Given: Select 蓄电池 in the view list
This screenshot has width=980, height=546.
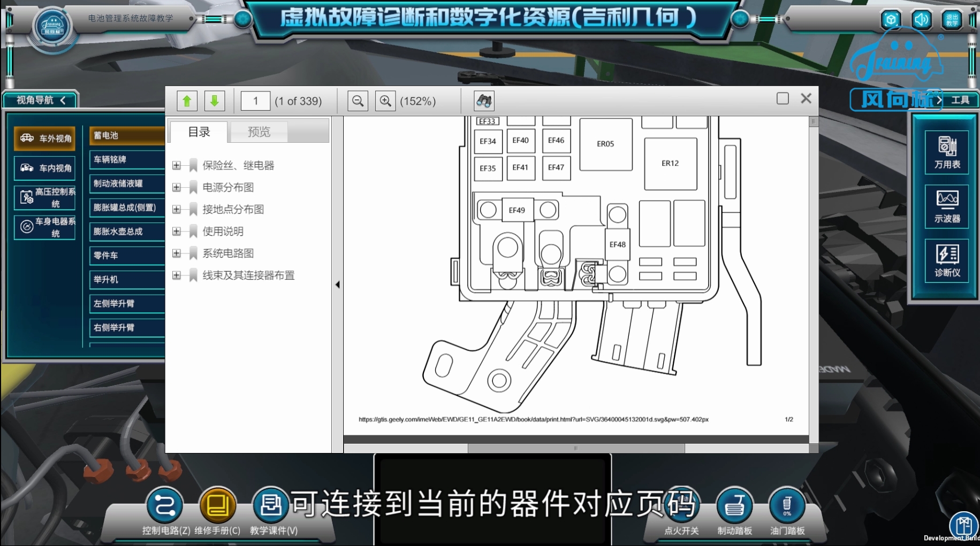Looking at the screenshot, I should (127, 135).
